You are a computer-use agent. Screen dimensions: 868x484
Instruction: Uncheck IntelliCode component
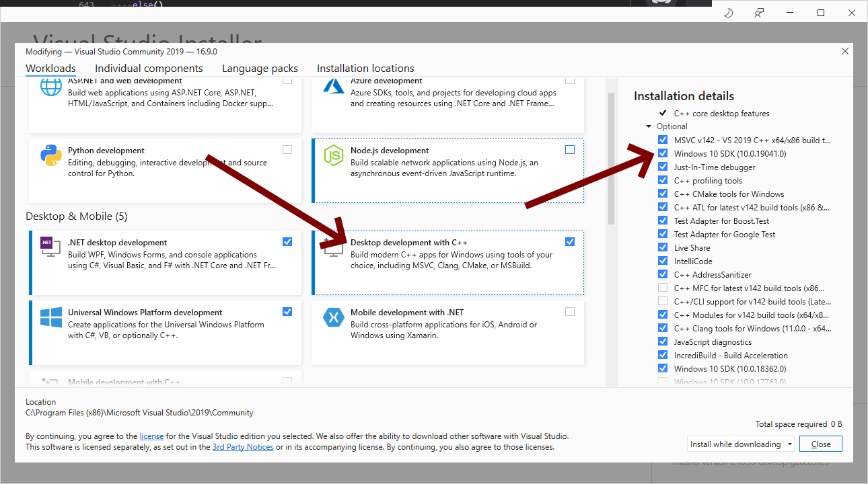coord(663,261)
